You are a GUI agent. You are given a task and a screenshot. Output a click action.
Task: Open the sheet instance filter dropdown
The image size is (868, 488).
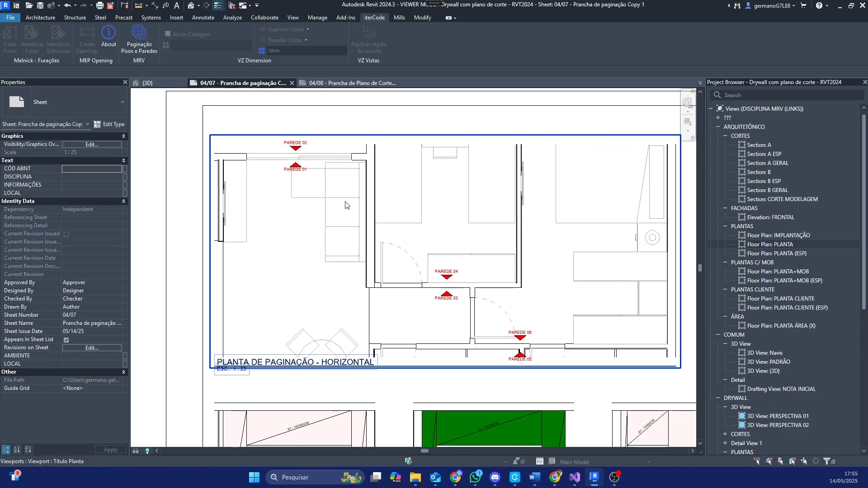pos(87,124)
